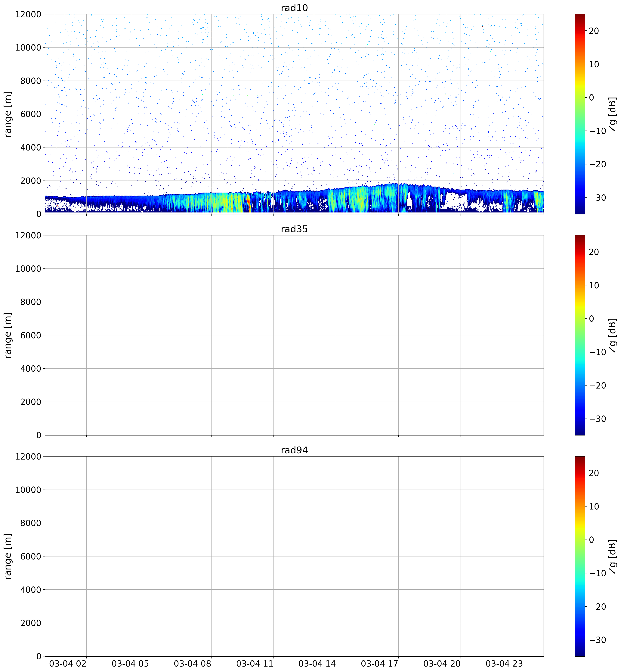
Task: Click the rad10 'Zg [dB]' colorbar label
Action: point(613,114)
